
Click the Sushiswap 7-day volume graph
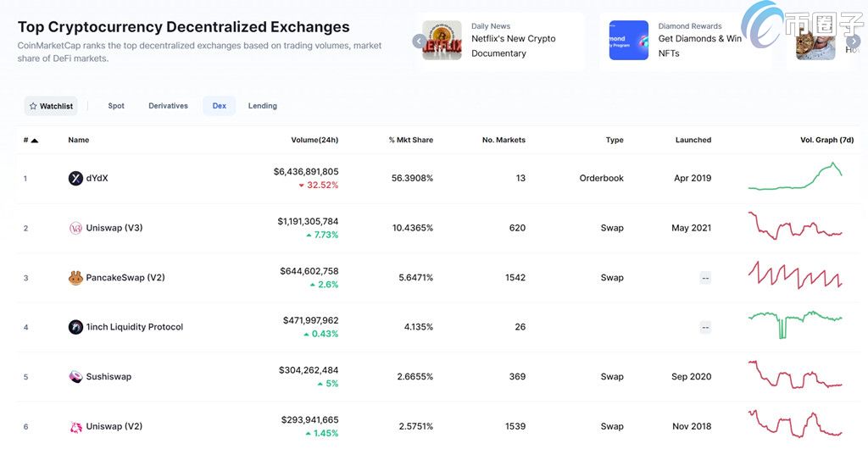[795, 375]
